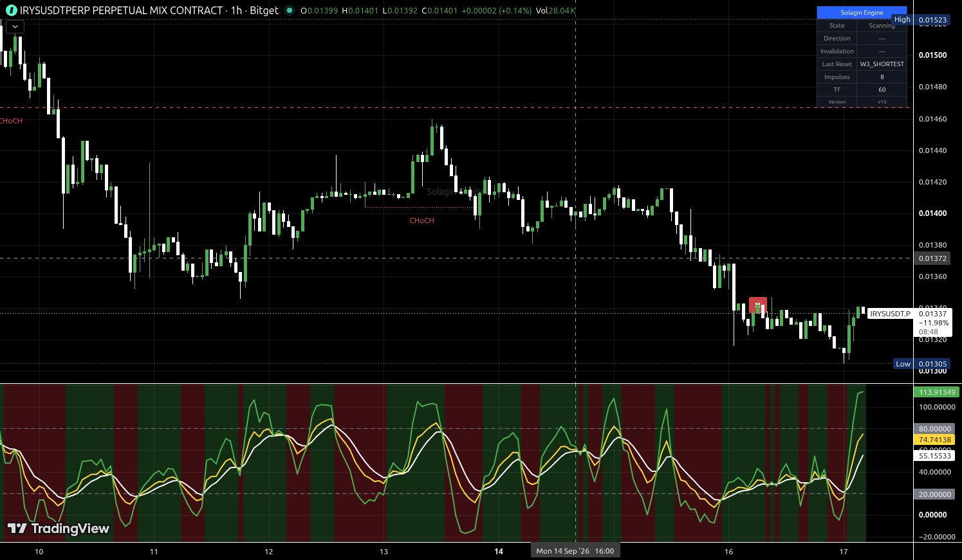962x560 pixels.
Task: Click the green market status dot
Action: click(x=290, y=10)
